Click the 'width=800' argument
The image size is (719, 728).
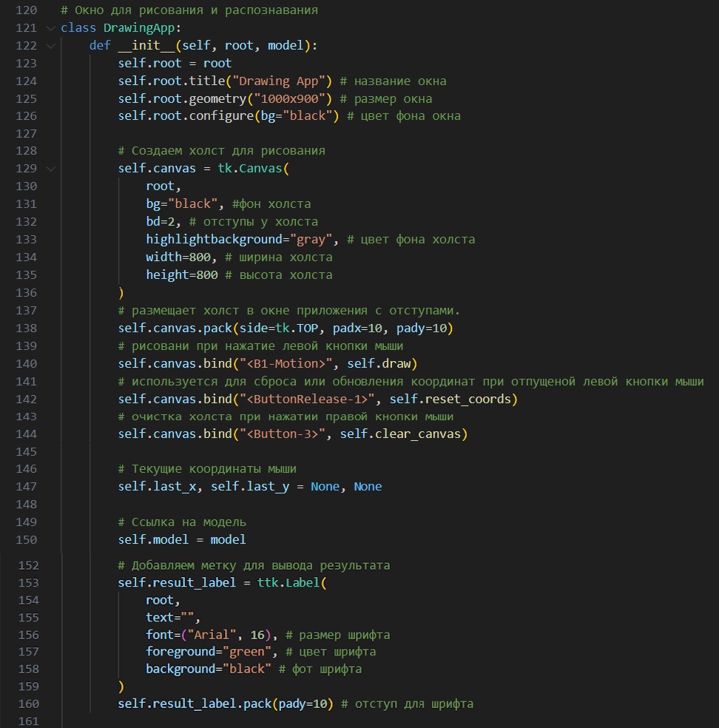pyautogui.click(x=178, y=257)
